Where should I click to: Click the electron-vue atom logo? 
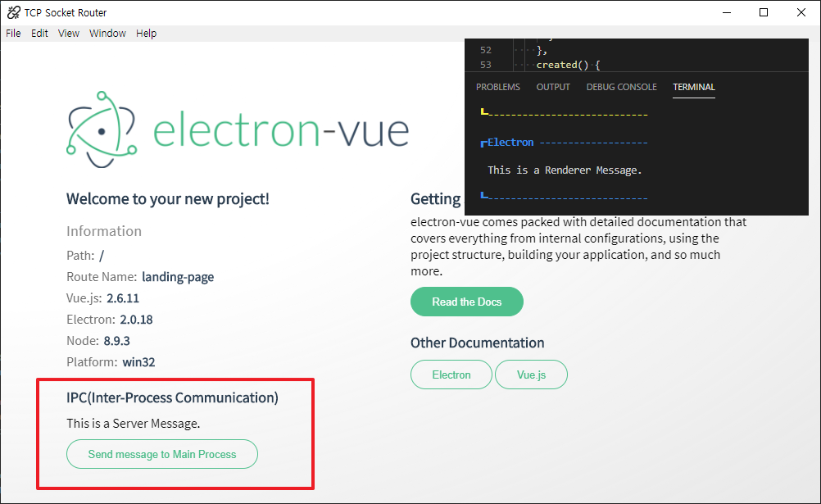click(102, 129)
